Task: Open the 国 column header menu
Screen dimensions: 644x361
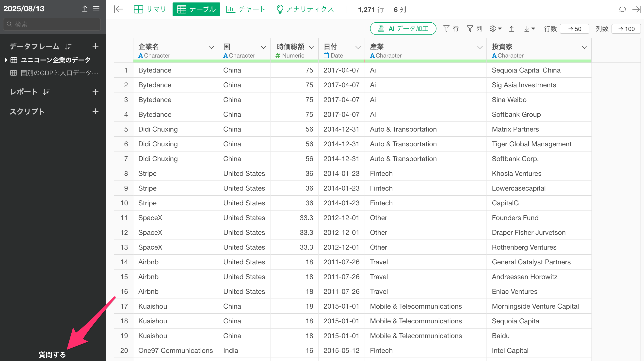Action: pyautogui.click(x=263, y=47)
